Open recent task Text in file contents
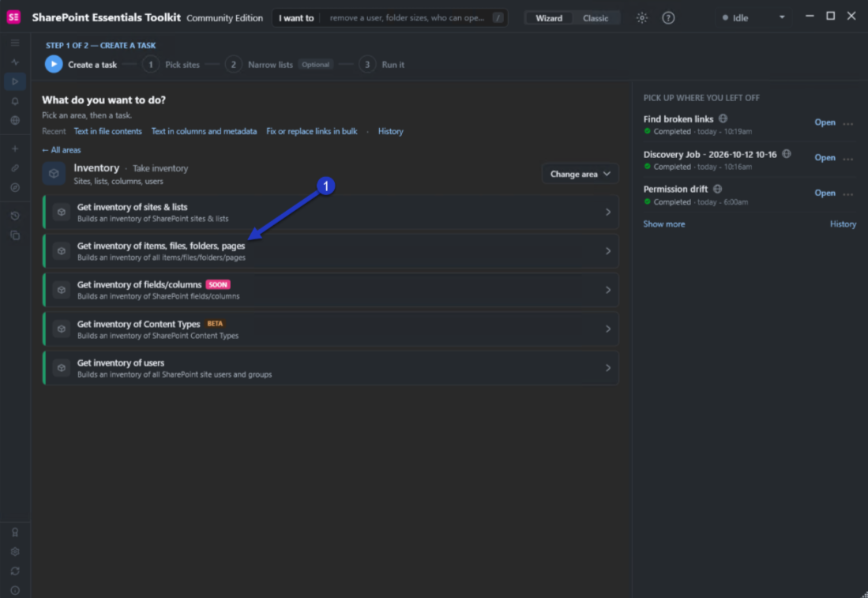Image resolution: width=868 pixels, height=598 pixels. tap(108, 131)
